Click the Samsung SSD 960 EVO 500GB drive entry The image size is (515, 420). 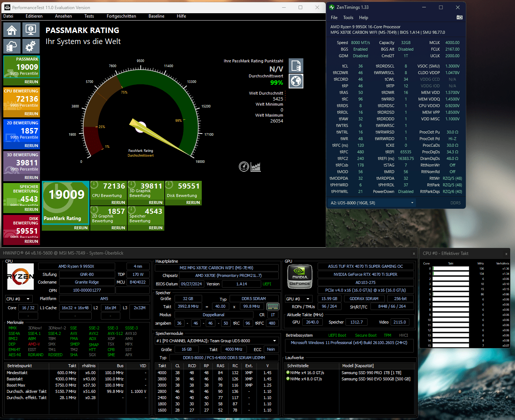pos(376,379)
